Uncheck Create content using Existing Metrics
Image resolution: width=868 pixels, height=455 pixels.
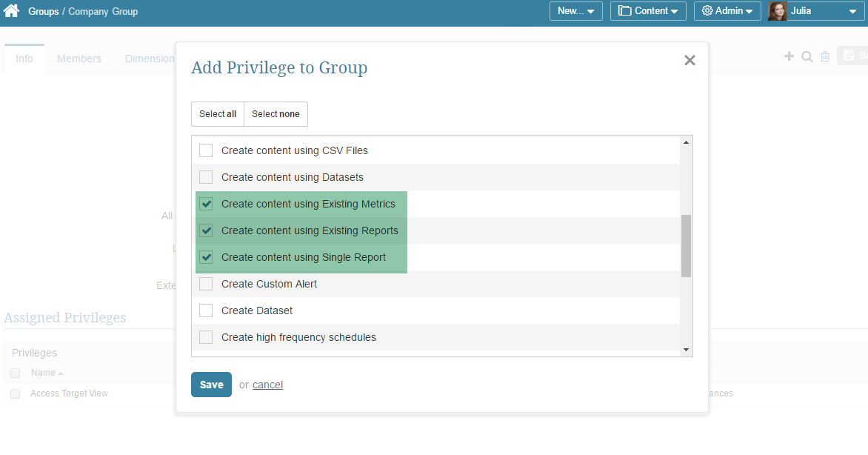click(205, 204)
